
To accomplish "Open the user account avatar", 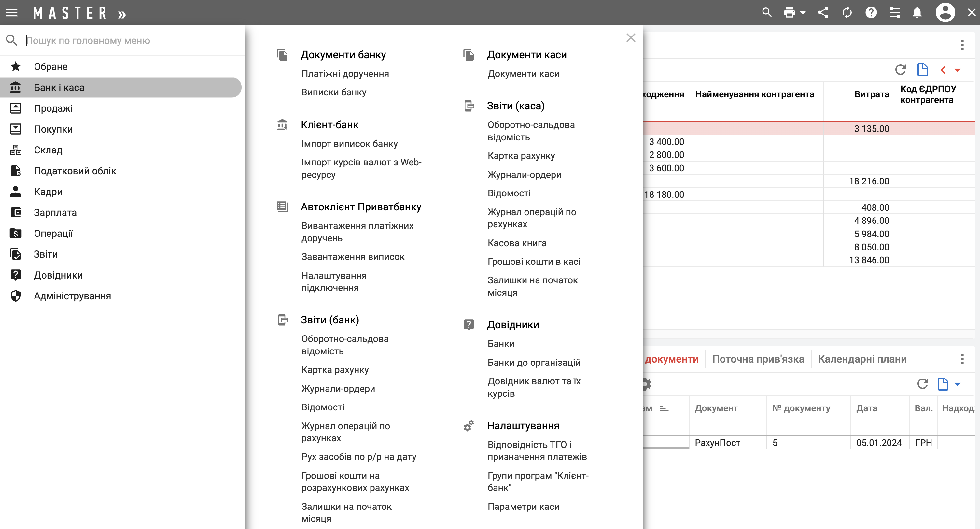I will tap(945, 13).
